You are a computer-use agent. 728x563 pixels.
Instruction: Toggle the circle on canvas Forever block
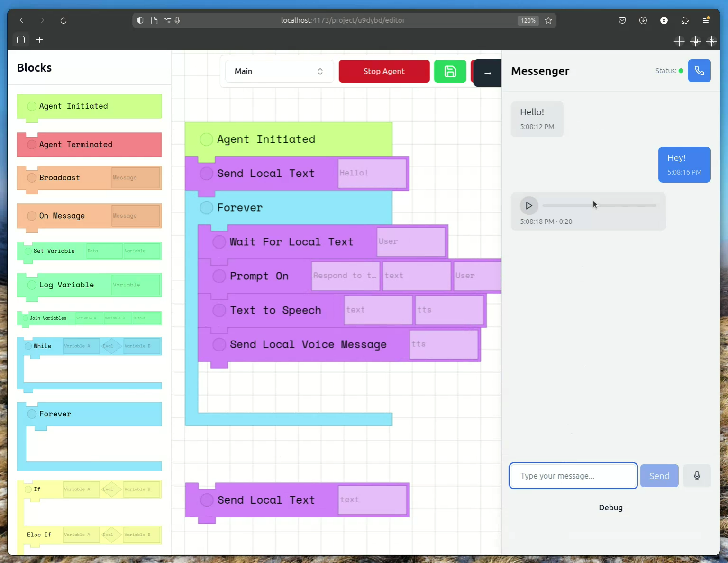[x=206, y=208]
